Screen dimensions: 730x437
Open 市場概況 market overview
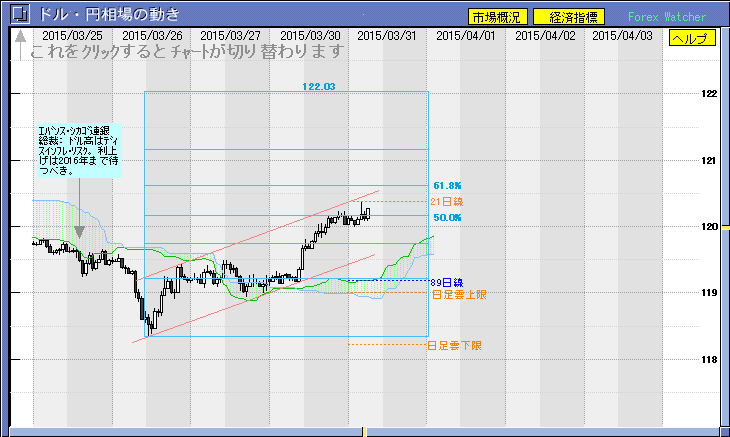(x=497, y=17)
